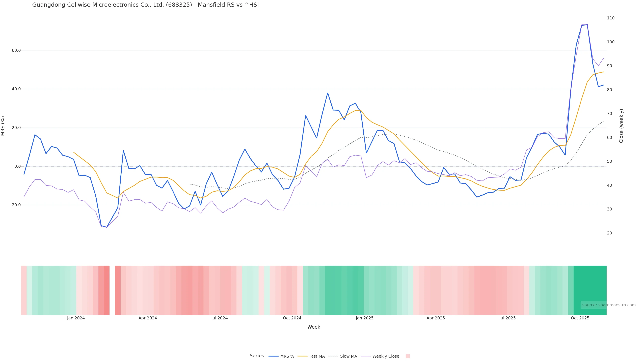Click the white gap in the heatmap strip

click(x=112, y=290)
